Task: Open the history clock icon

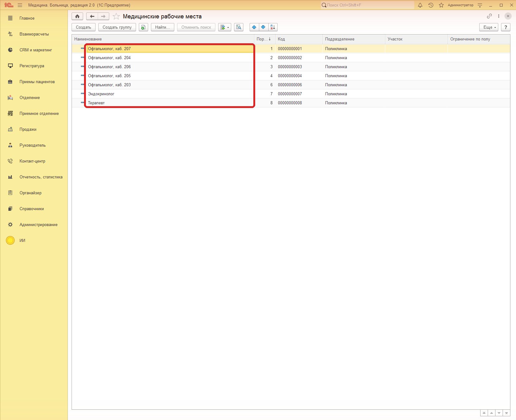Action: (431, 5)
